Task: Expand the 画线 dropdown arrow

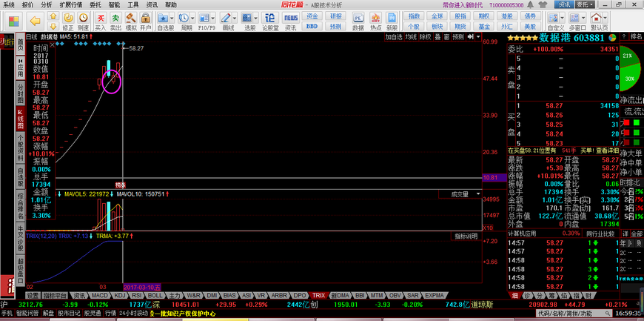Action: [x=235, y=18]
